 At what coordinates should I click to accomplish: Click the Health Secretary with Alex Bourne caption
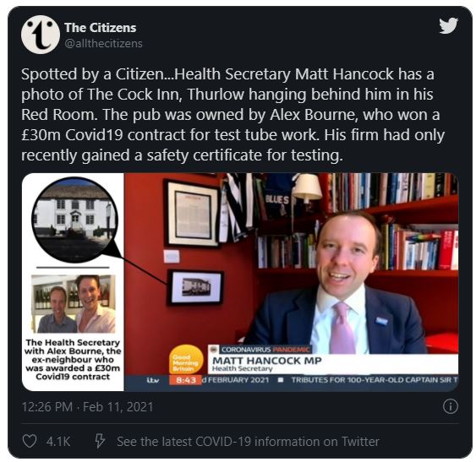pyautogui.click(x=73, y=360)
